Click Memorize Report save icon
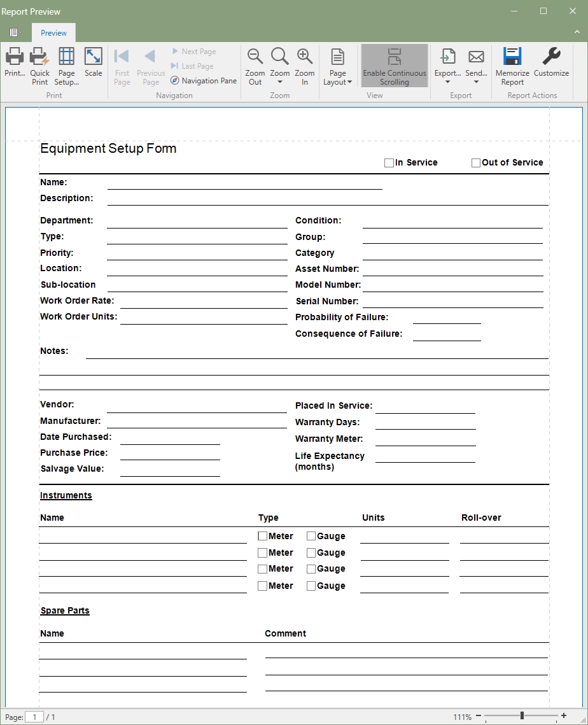This screenshot has width=588, height=725. click(x=512, y=56)
